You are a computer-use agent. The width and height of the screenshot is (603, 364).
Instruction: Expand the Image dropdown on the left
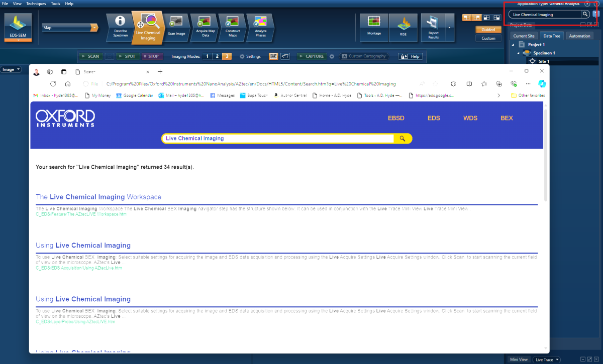click(x=12, y=69)
